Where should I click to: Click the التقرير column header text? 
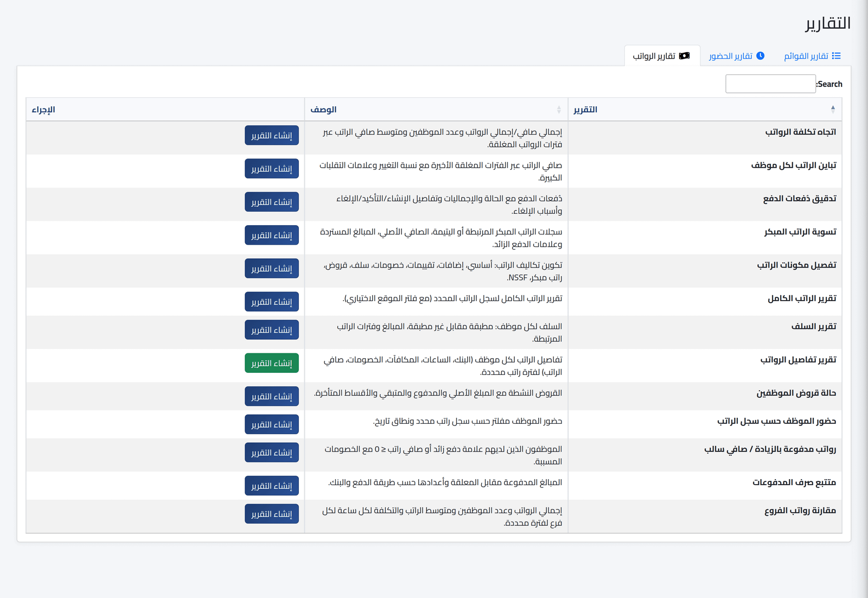tap(585, 110)
